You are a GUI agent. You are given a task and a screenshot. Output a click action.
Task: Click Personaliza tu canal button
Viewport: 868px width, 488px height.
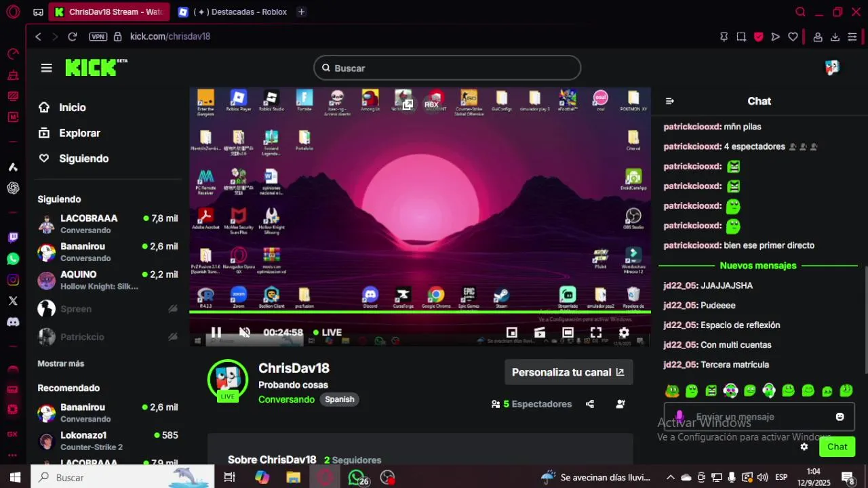(568, 372)
